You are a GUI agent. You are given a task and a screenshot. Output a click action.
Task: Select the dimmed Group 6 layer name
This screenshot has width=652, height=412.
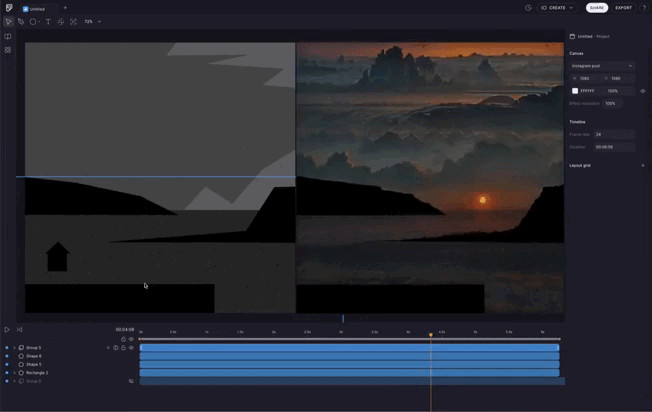tap(34, 381)
